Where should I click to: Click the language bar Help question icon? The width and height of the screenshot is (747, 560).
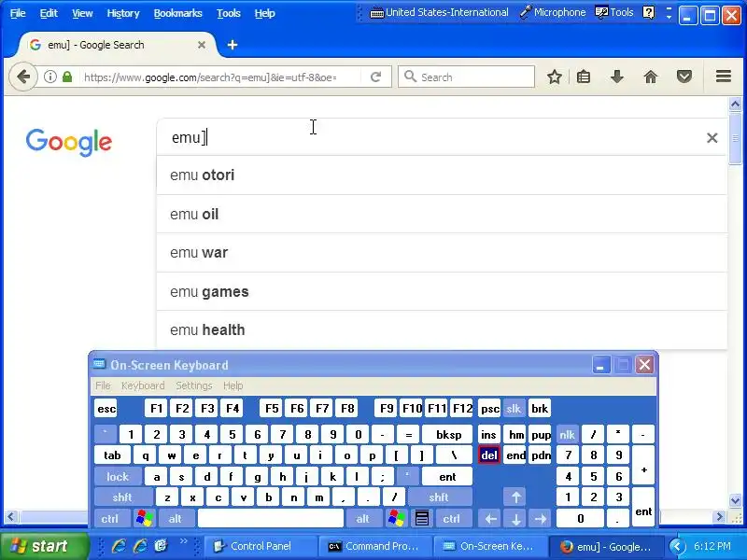648,12
